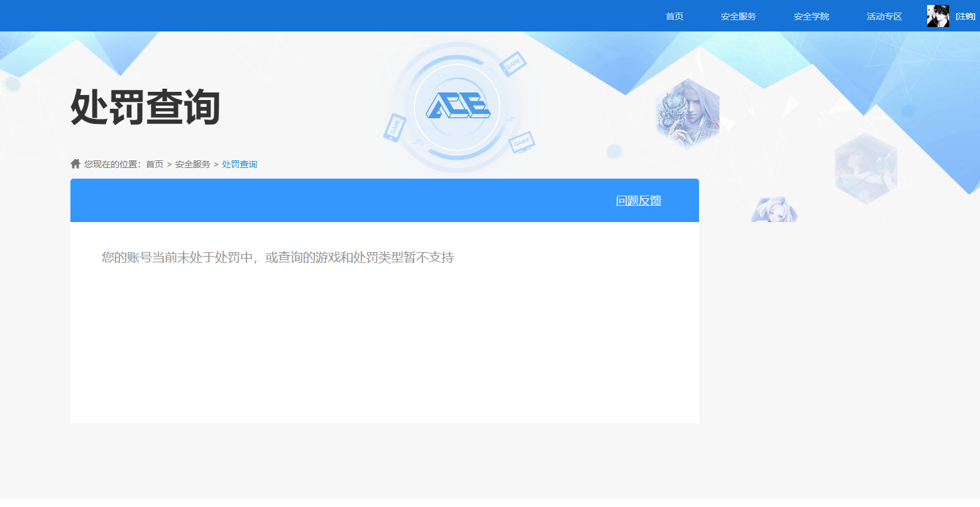980x507 pixels.
Task: Click [注销] to log out
Action: click(965, 16)
